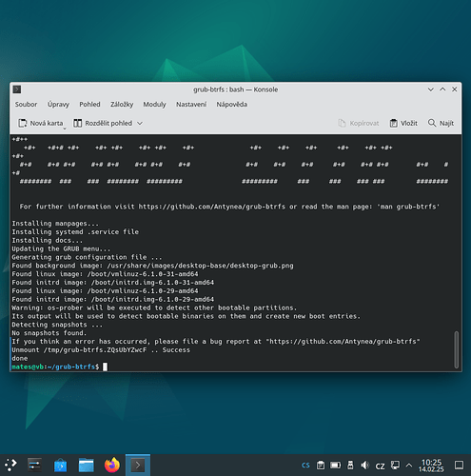
Task: Open the Nastavení menu
Action: (x=191, y=105)
